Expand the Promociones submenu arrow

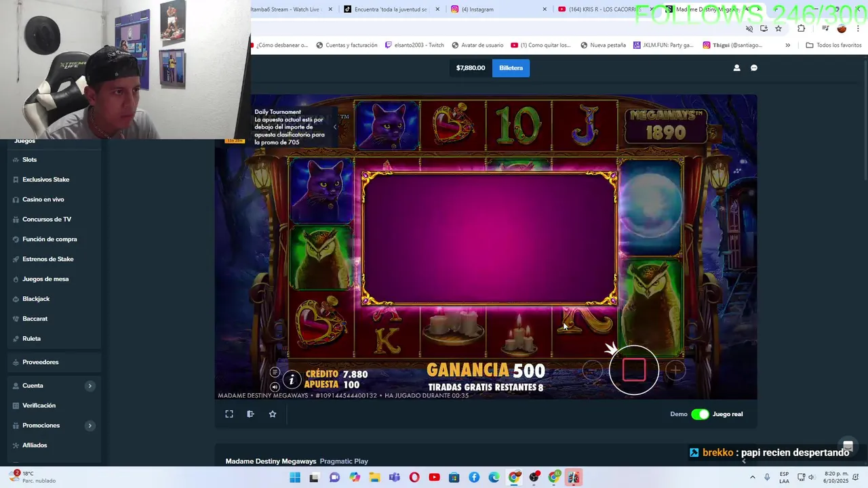coord(90,426)
